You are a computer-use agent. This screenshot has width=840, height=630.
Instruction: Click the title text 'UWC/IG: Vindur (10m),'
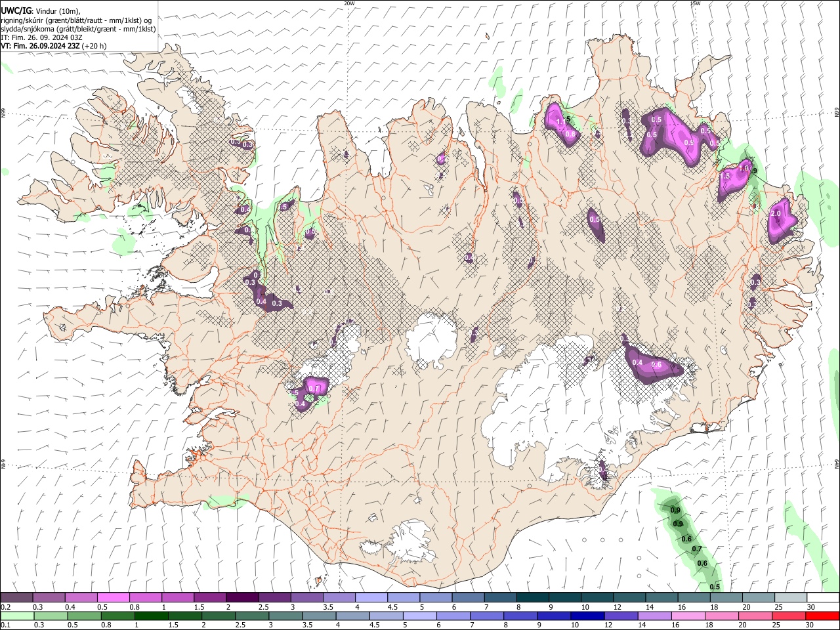[41, 11]
